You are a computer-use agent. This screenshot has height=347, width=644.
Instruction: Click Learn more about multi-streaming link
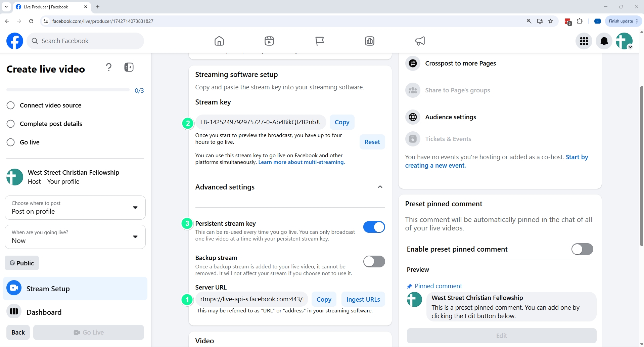pos(302,162)
